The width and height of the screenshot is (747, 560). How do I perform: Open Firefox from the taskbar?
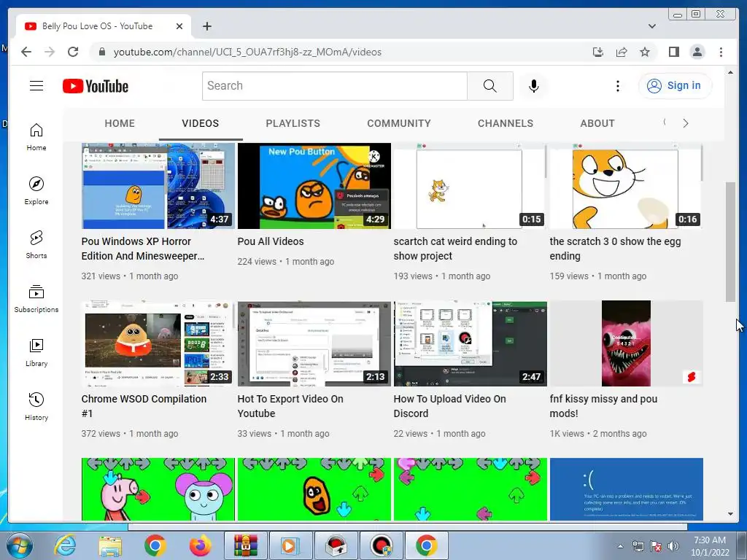[x=200, y=545]
